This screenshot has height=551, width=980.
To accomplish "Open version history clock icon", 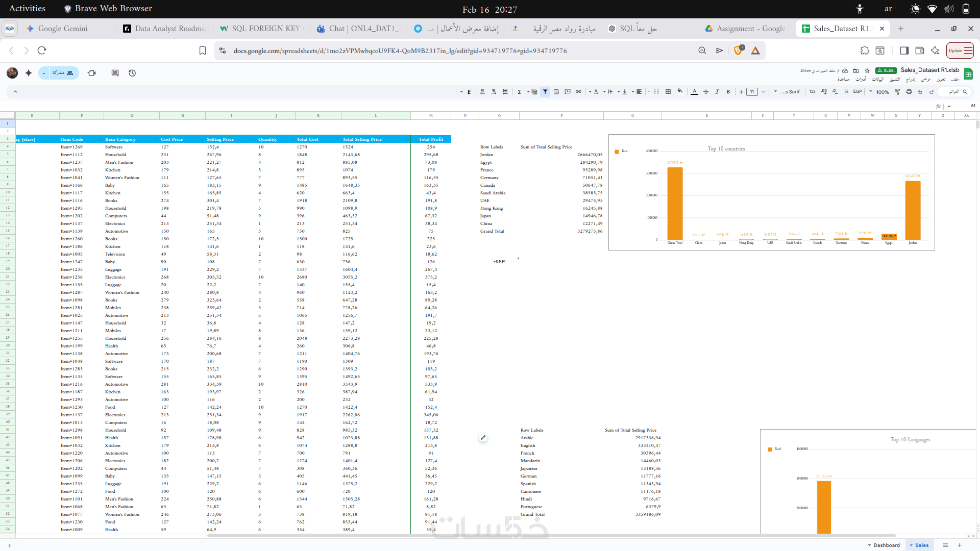I will pos(132,73).
